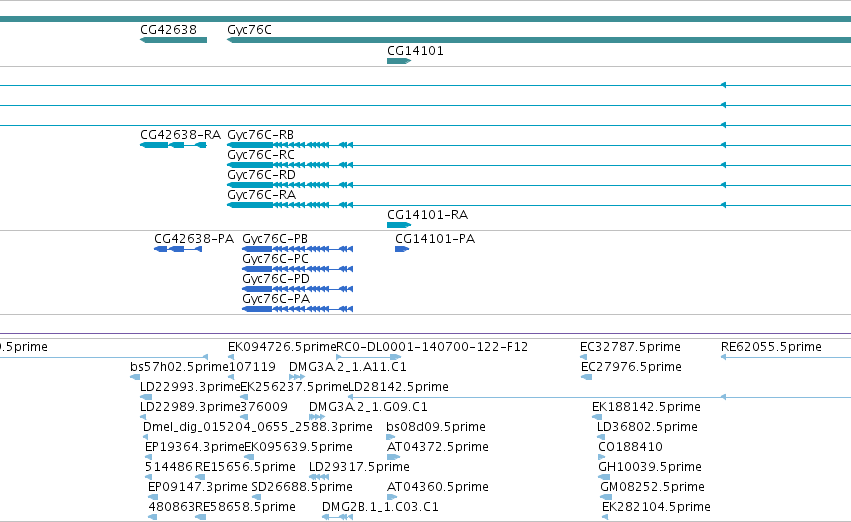Select transcript Gyc76C-RC label
Viewport: 851px width, 522px height.
click(261, 155)
